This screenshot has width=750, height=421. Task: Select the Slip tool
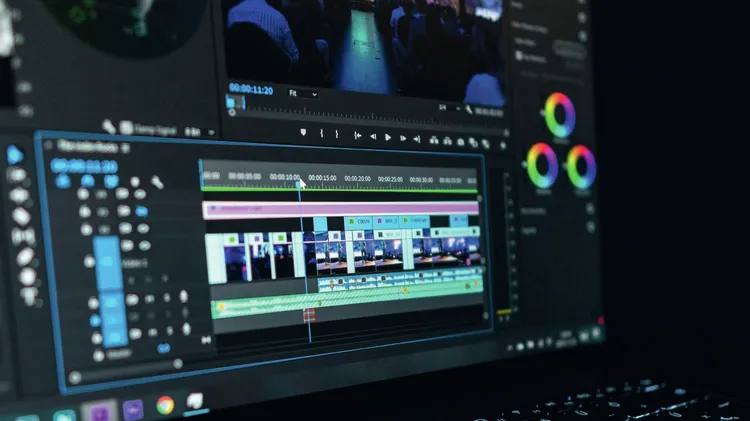(x=23, y=236)
